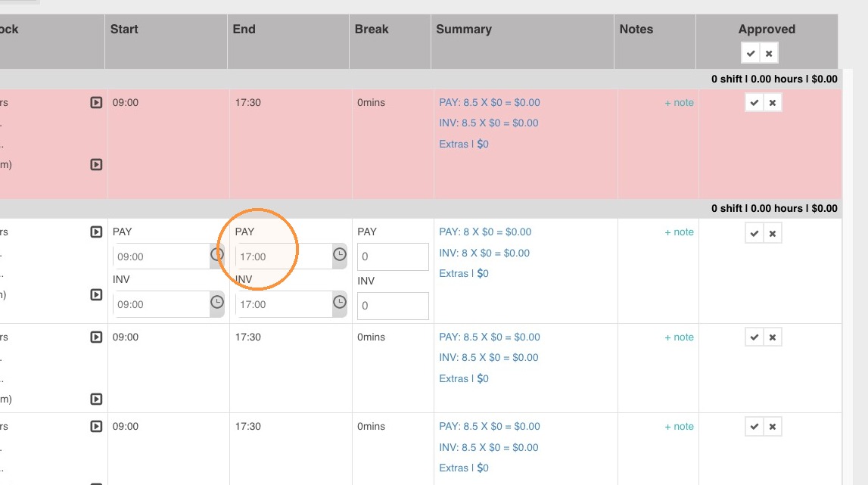Click lower play arrow icon in pink row
This screenshot has width=868, height=485.
click(x=96, y=164)
